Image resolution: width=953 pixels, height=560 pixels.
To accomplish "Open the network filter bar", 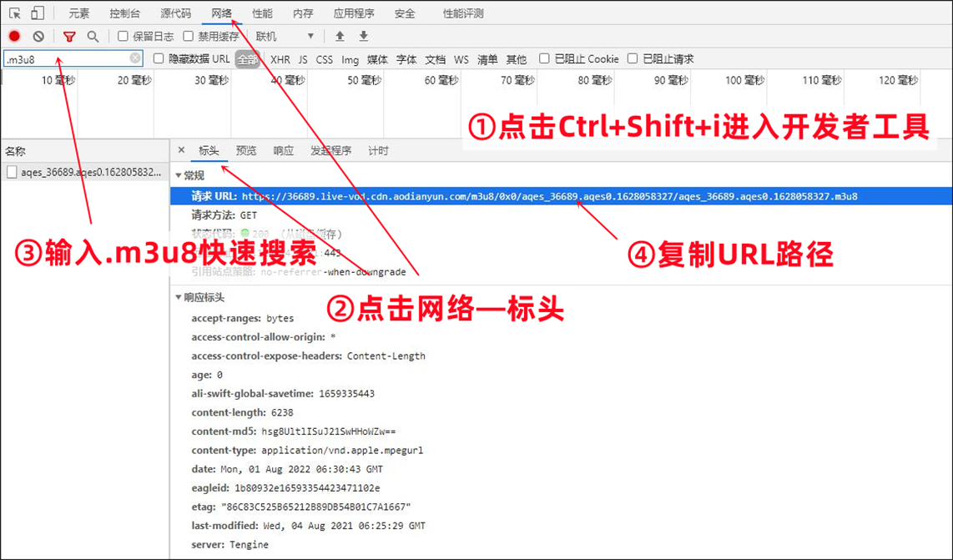I will pyautogui.click(x=69, y=37).
